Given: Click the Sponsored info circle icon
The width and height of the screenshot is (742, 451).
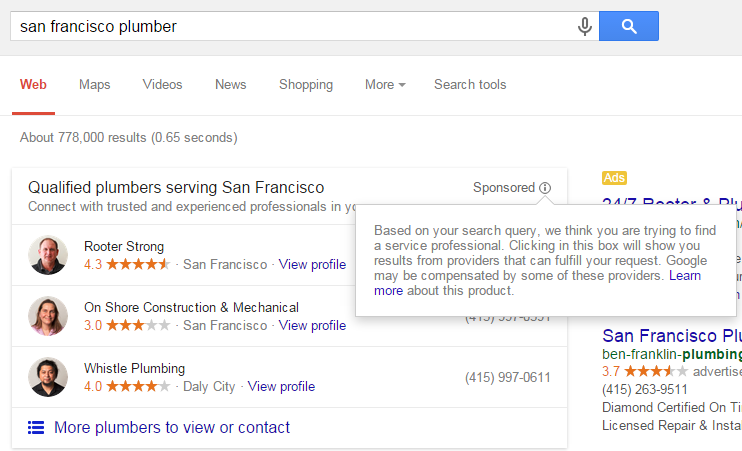Looking at the screenshot, I should click(x=545, y=188).
